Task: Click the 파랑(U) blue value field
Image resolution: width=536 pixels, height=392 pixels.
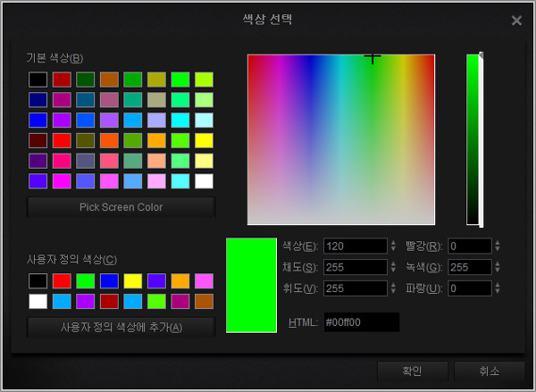Action: [470, 288]
